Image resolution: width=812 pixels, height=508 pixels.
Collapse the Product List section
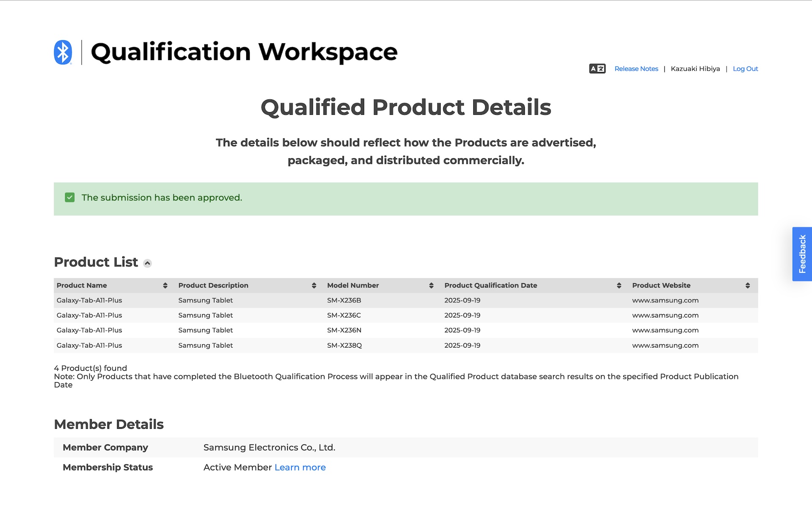point(147,263)
